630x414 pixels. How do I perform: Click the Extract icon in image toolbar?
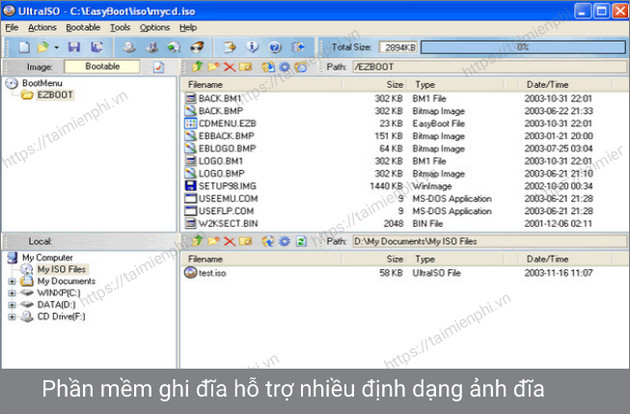268,67
